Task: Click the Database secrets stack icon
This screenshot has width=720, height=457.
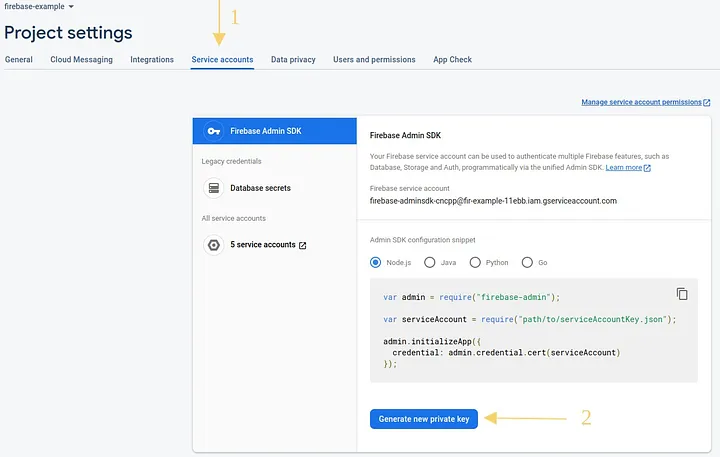Action: pyautogui.click(x=213, y=188)
